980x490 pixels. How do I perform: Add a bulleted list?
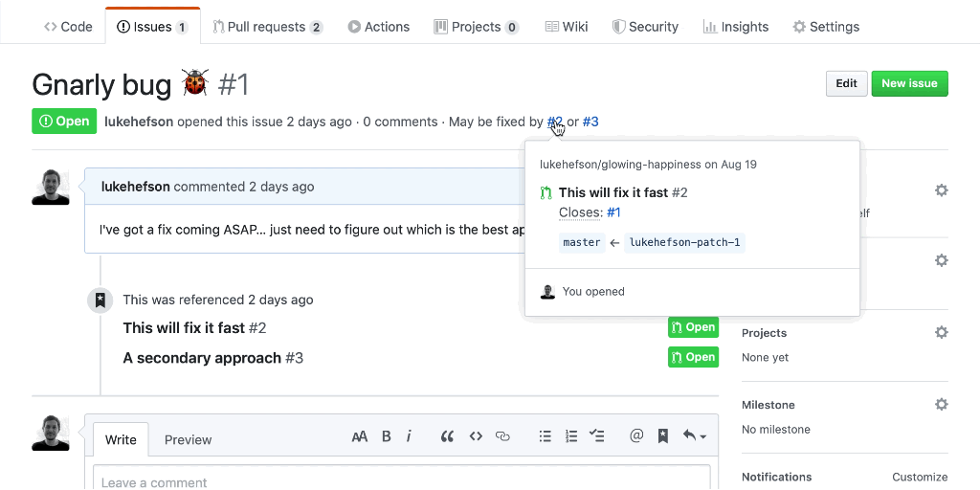(x=545, y=436)
